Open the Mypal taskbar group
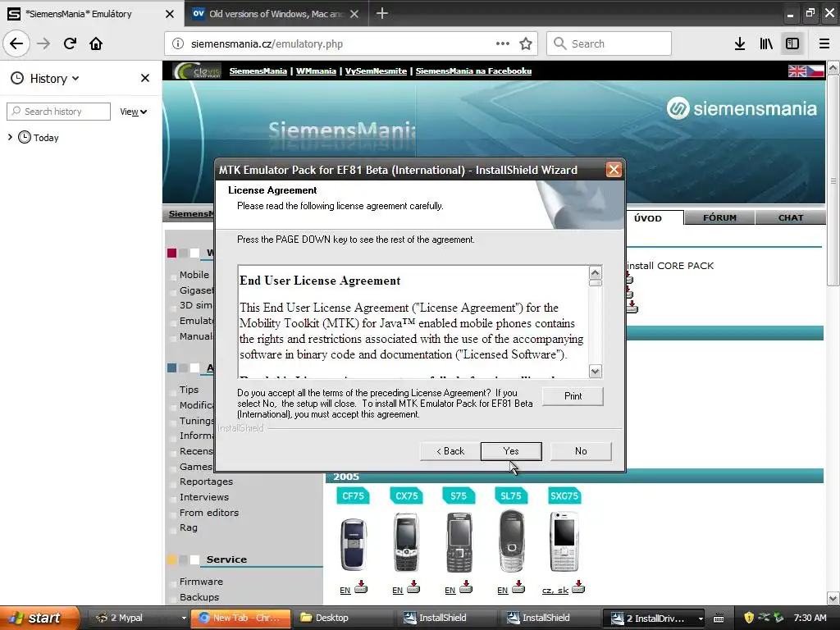Screen dimensions: 840x630 pos(139,618)
